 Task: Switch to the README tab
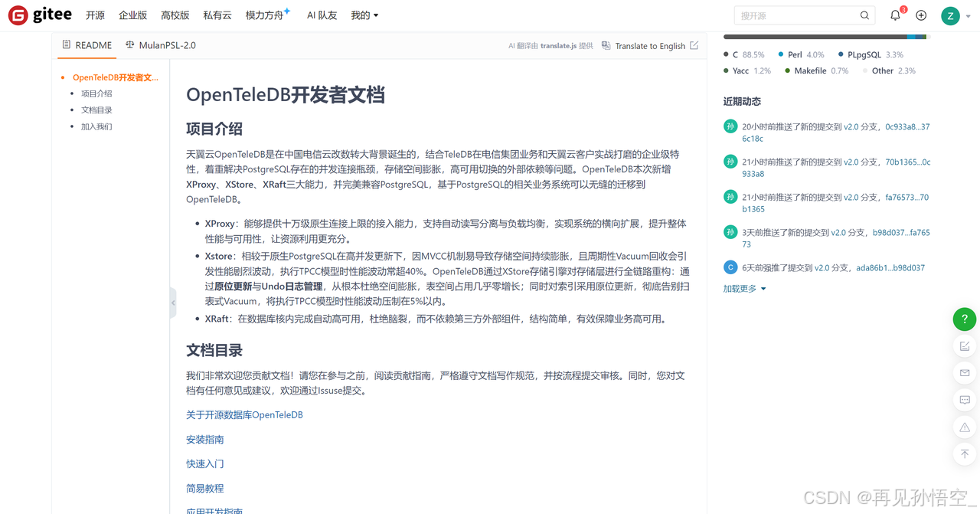(x=87, y=45)
